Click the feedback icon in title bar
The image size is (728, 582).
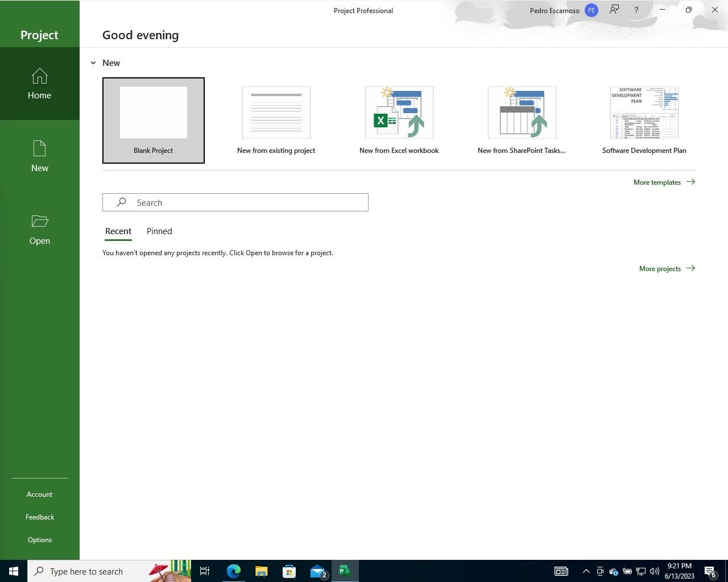(x=614, y=10)
